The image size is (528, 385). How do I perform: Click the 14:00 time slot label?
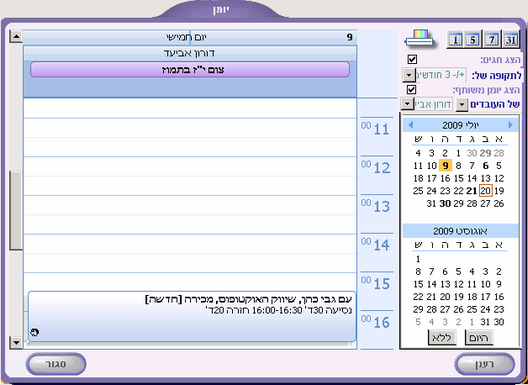coord(375,245)
